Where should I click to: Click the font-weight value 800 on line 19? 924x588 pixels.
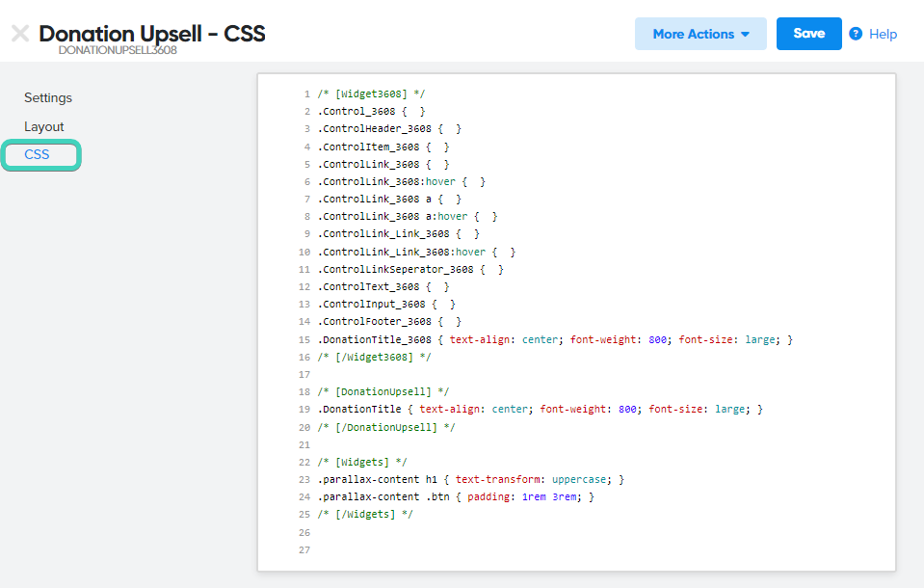tap(627, 410)
